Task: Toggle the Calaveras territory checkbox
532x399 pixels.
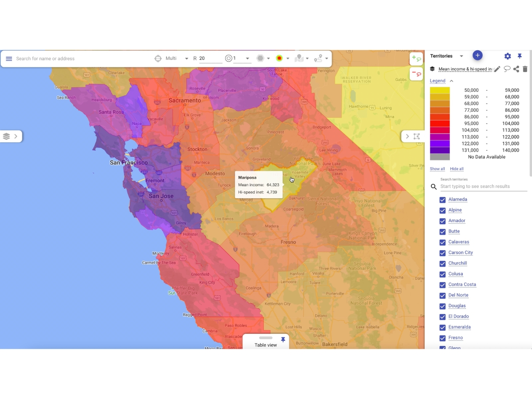Action: click(x=442, y=242)
